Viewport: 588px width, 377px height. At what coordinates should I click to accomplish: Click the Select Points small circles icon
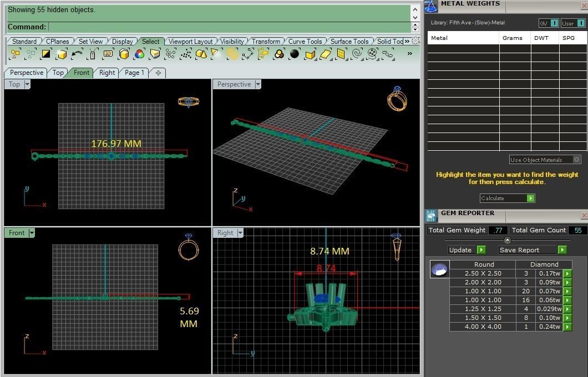[x=170, y=54]
